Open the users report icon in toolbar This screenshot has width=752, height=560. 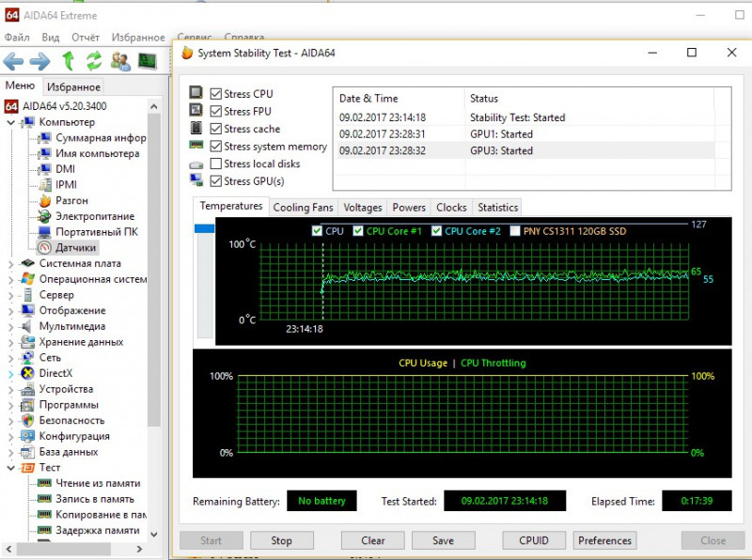[x=120, y=61]
